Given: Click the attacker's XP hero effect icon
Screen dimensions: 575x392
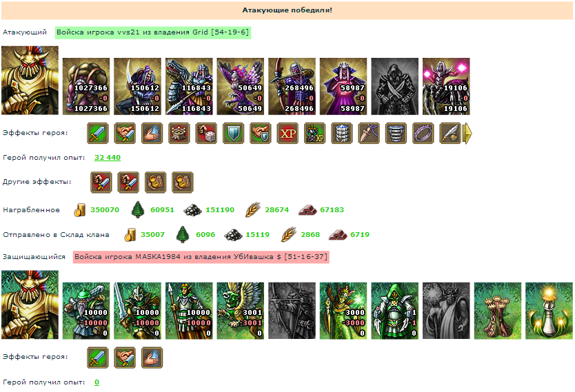Looking at the screenshot, I should coord(287,133).
